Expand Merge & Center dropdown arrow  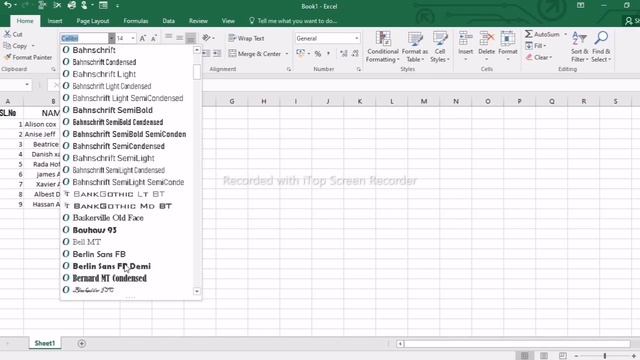pyautogui.click(x=287, y=54)
